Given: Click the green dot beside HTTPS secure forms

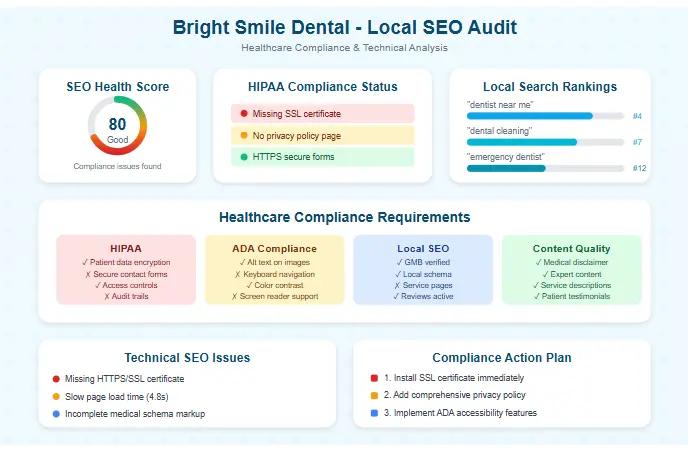Looking at the screenshot, I should point(243,157).
